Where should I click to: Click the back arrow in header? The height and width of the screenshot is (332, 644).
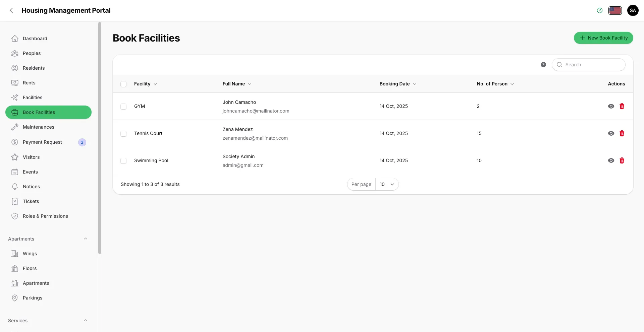tap(12, 10)
